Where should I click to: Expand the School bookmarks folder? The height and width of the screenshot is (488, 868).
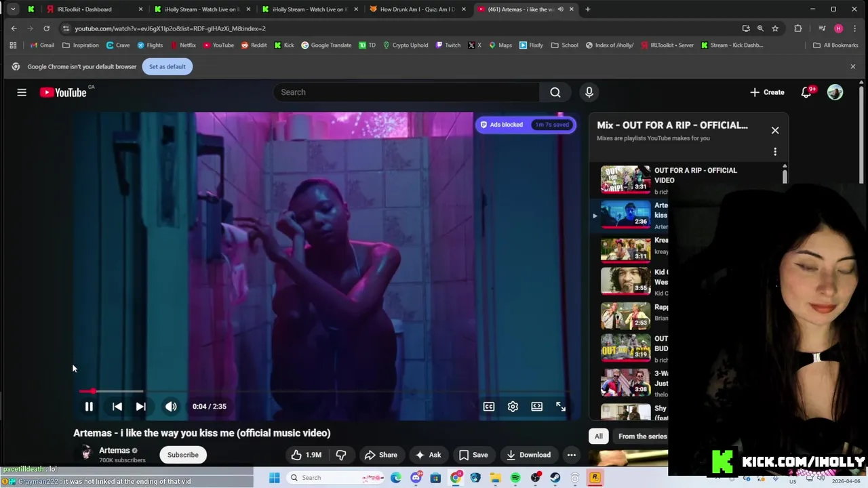click(565, 45)
